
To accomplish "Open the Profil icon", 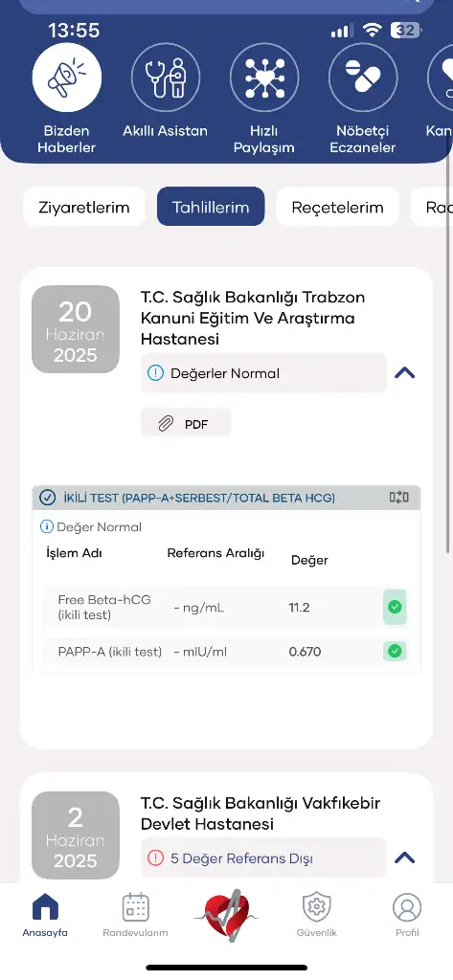I will point(407,907).
